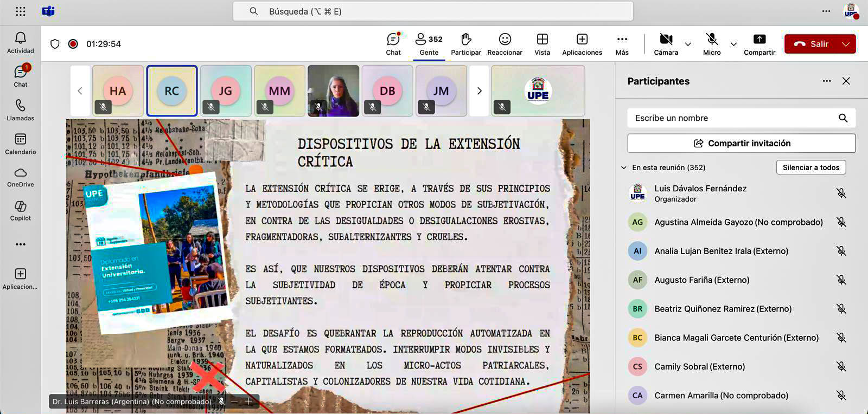The image size is (868, 414).
Task: Toggle mic icon for Camily Sobral
Action: (841, 366)
